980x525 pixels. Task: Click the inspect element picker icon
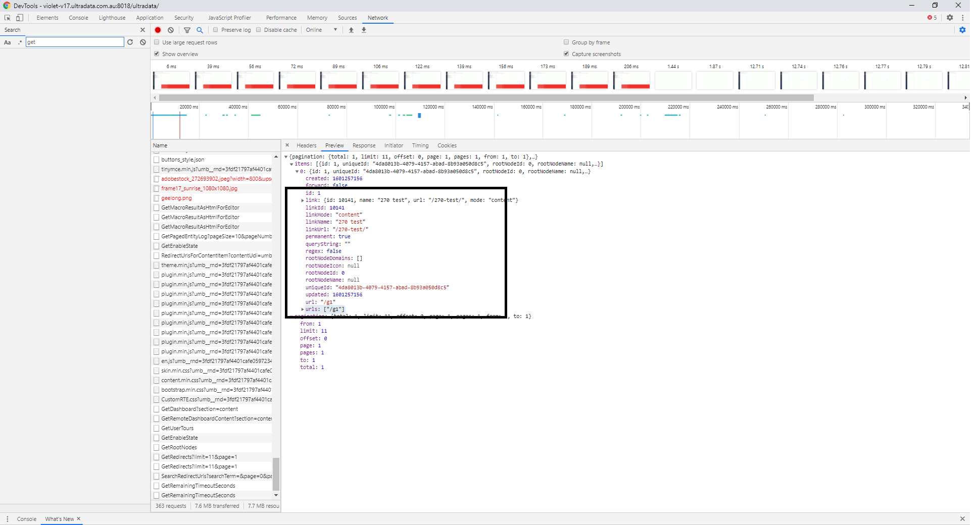(x=8, y=18)
